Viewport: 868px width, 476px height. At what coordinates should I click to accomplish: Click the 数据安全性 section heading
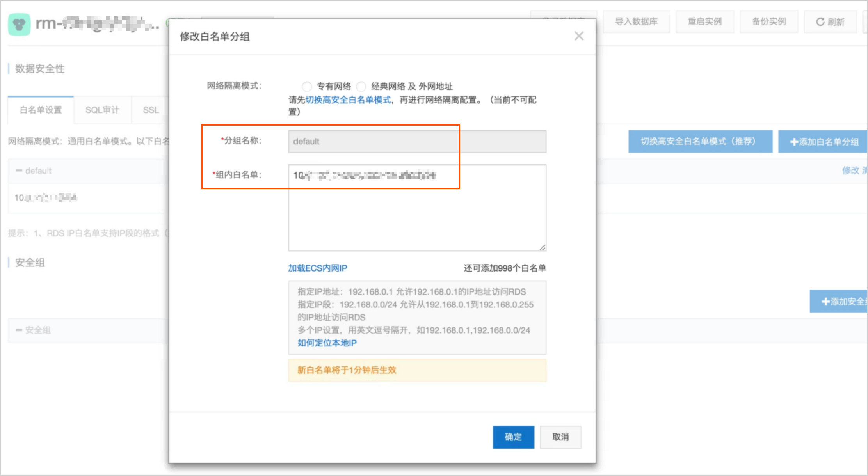[x=40, y=69]
